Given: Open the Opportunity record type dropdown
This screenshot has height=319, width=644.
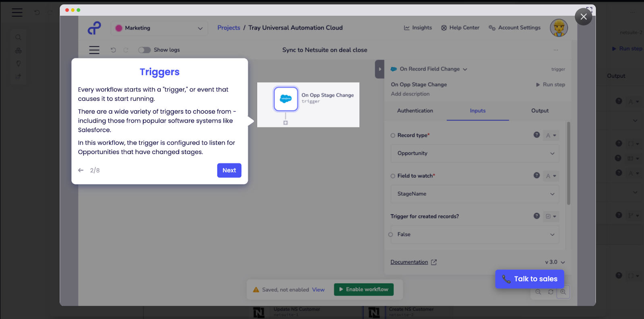Looking at the screenshot, I should [x=475, y=153].
